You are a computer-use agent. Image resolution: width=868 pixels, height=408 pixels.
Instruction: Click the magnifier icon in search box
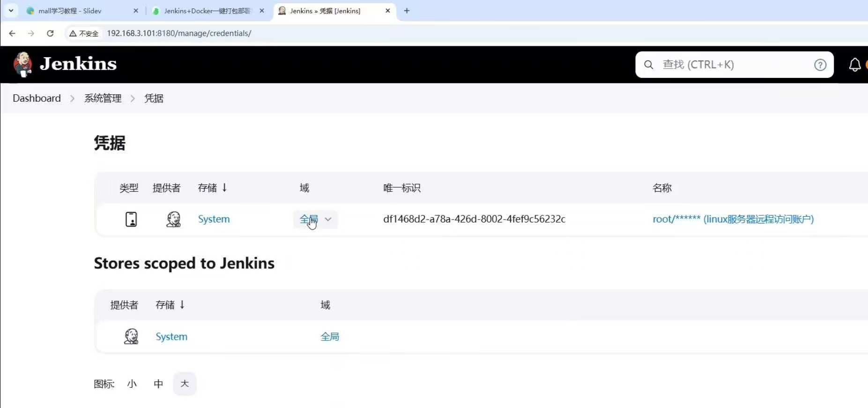(648, 65)
